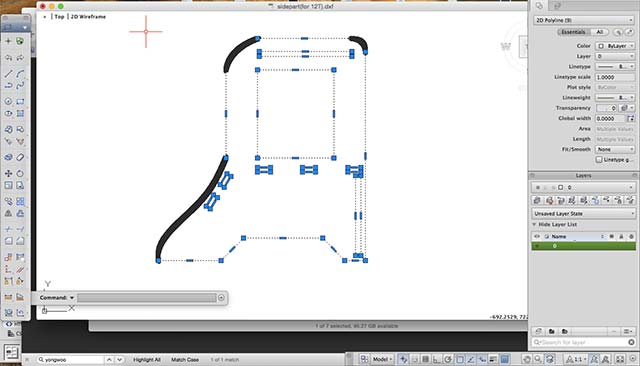Select the Rotate tool

coord(20,173)
